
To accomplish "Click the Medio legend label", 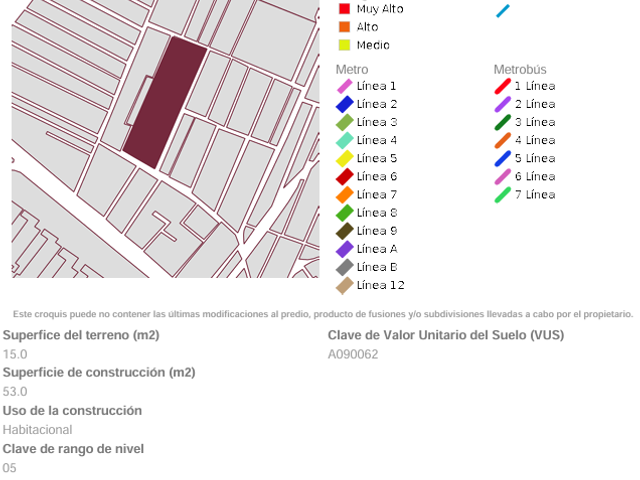I will [x=373, y=45].
